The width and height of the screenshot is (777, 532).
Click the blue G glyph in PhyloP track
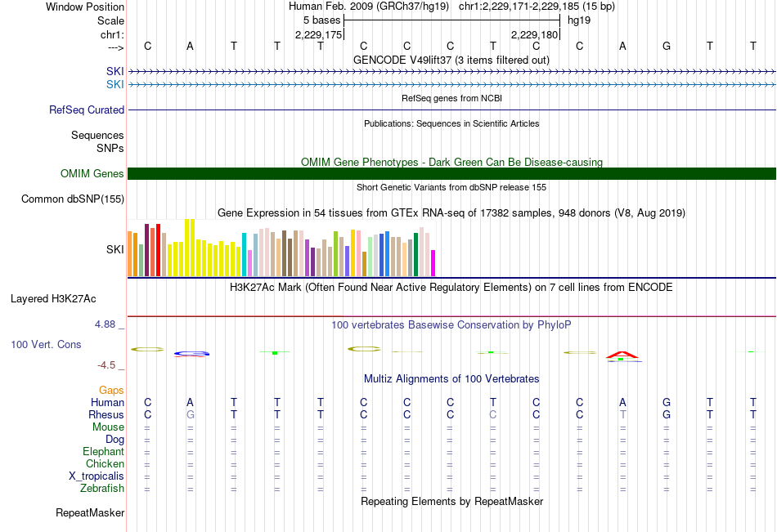click(x=191, y=353)
